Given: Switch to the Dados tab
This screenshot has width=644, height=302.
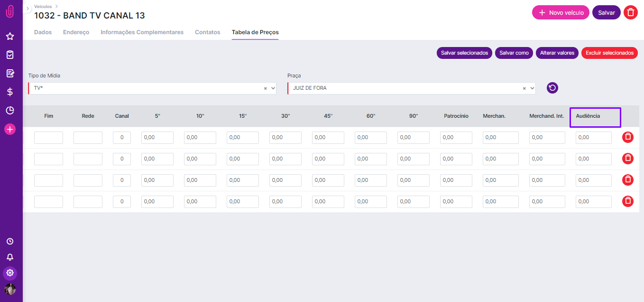Looking at the screenshot, I should [43, 32].
